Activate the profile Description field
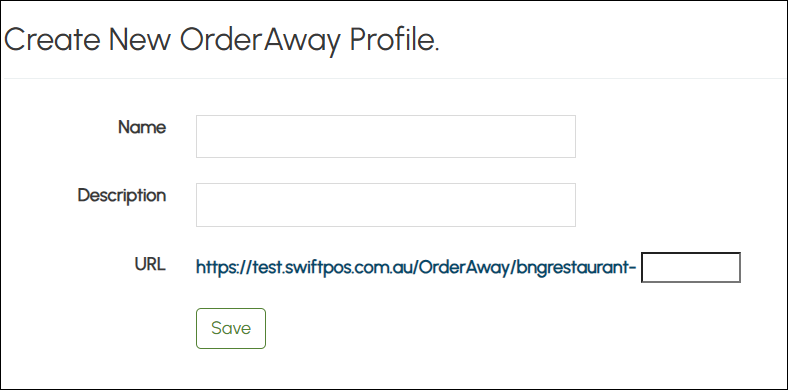The image size is (788, 390). [x=385, y=205]
